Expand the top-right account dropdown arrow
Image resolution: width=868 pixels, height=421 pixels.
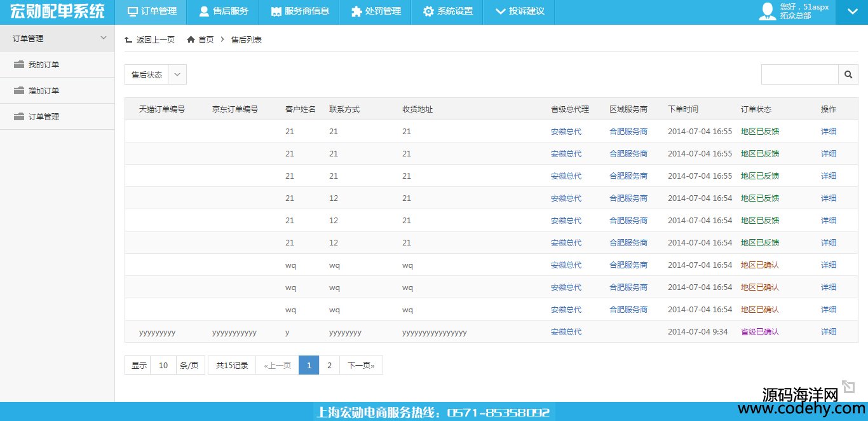click(x=851, y=11)
